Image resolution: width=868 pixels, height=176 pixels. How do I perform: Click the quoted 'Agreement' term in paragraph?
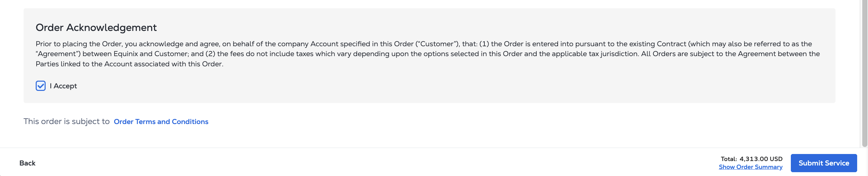point(58,54)
